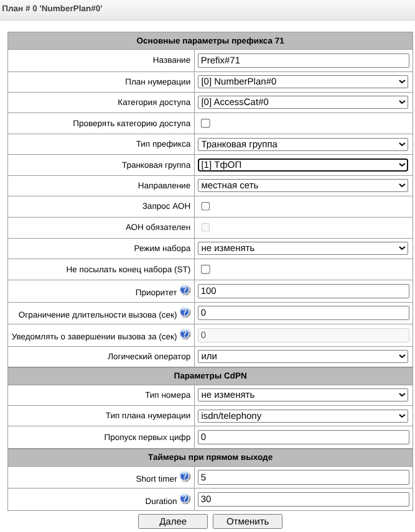The width and height of the screenshot is (415, 532).
Task: Click help icon beside Short timer
Action: (185, 477)
